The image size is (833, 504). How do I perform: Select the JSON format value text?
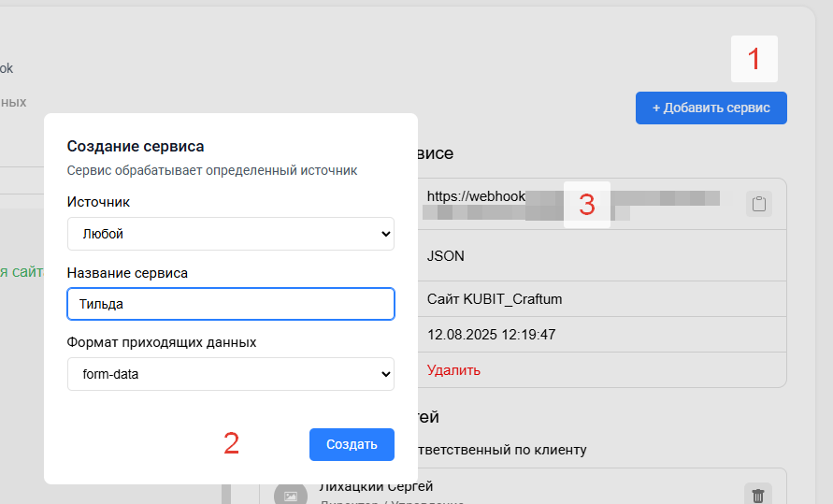point(446,256)
